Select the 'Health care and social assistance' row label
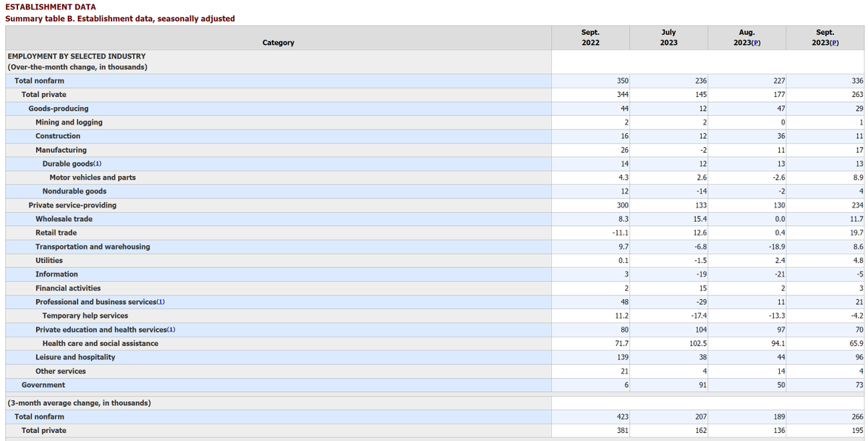This screenshot has height=441, width=868. [x=101, y=343]
